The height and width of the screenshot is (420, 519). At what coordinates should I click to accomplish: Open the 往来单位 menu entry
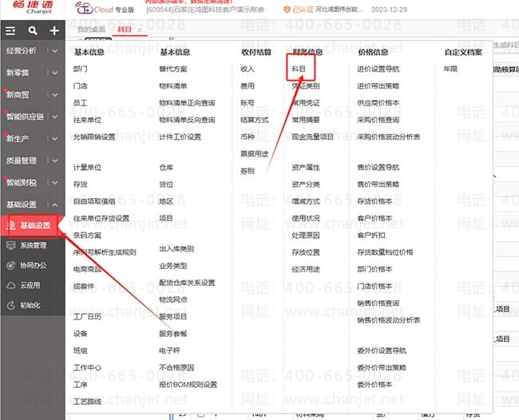click(x=87, y=120)
